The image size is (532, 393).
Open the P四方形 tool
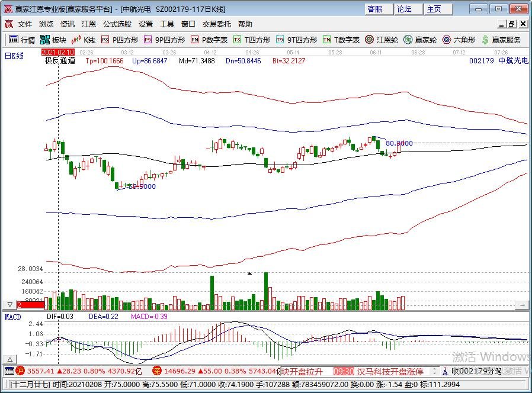(120, 40)
